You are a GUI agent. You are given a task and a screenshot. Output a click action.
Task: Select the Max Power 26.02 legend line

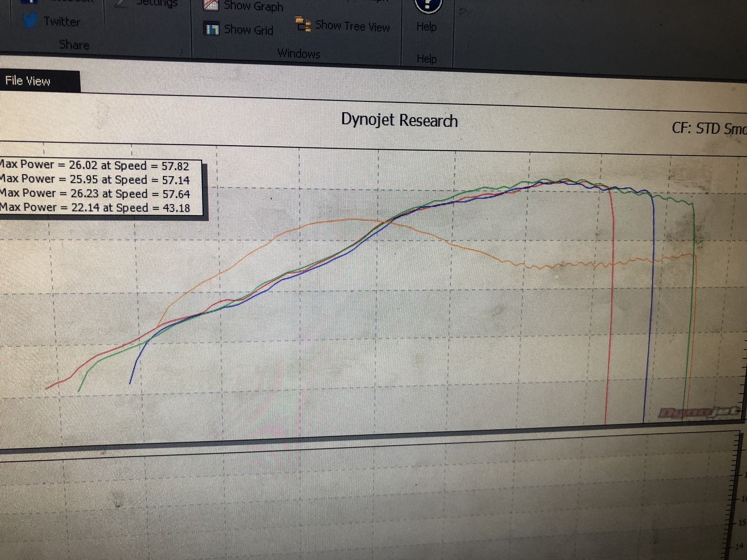coord(94,165)
